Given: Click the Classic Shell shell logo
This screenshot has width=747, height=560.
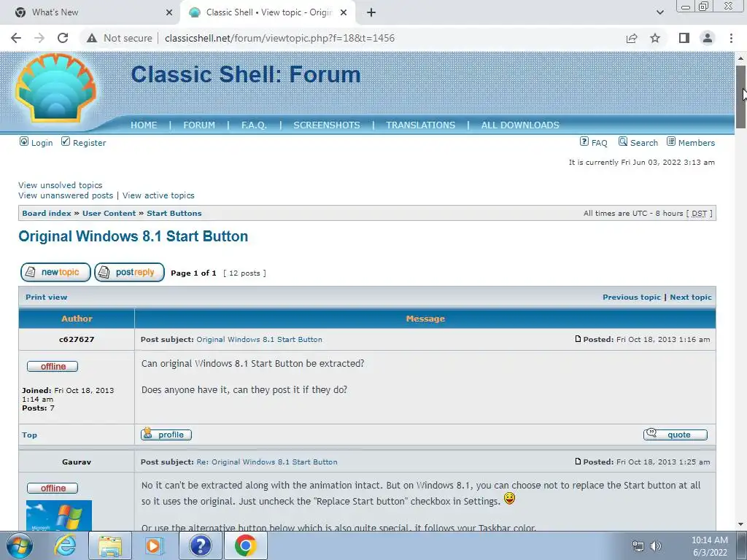Looking at the screenshot, I should [x=56, y=87].
